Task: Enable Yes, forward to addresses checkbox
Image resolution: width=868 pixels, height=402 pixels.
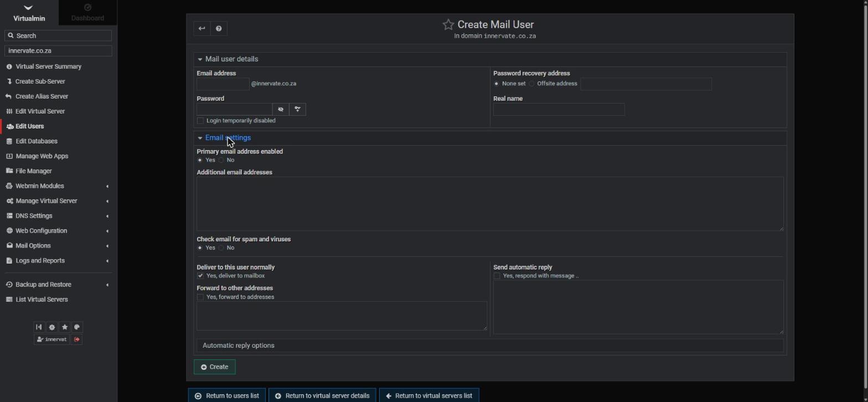Action: point(200,297)
